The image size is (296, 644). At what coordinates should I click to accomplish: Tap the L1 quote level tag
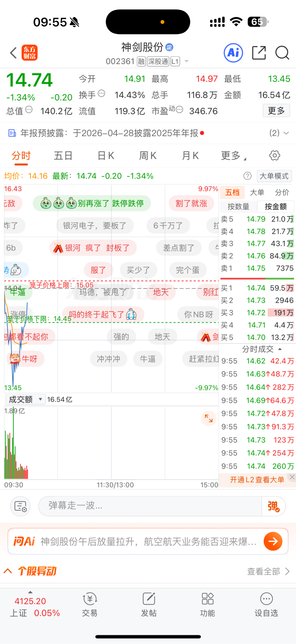(x=175, y=61)
